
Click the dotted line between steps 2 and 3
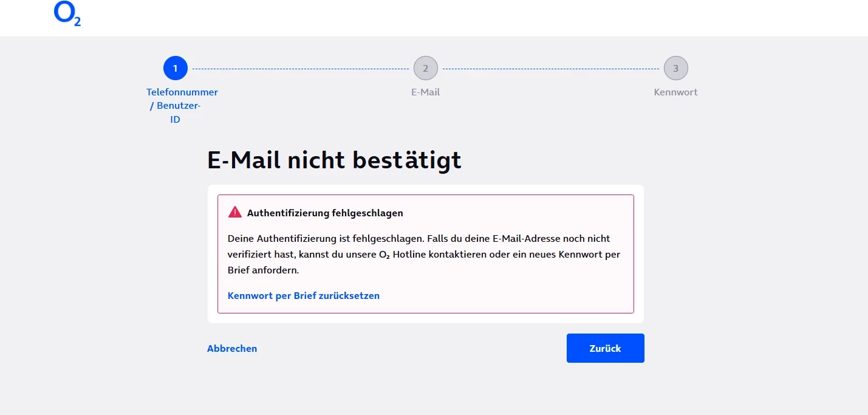tap(550, 69)
